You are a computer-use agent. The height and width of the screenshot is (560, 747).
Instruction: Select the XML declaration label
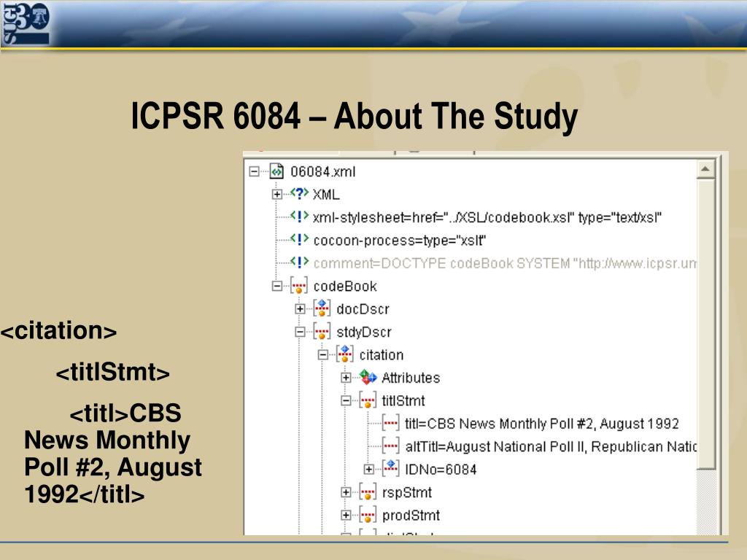pyautogui.click(x=326, y=194)
